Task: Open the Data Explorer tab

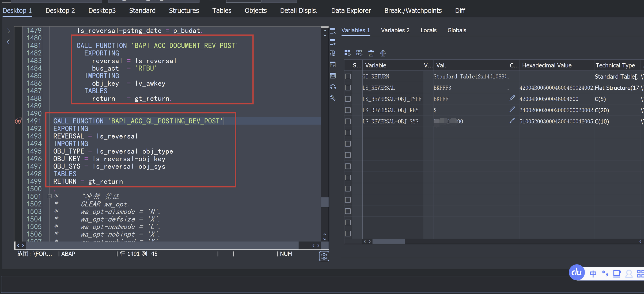Action: tap(351, 11)
